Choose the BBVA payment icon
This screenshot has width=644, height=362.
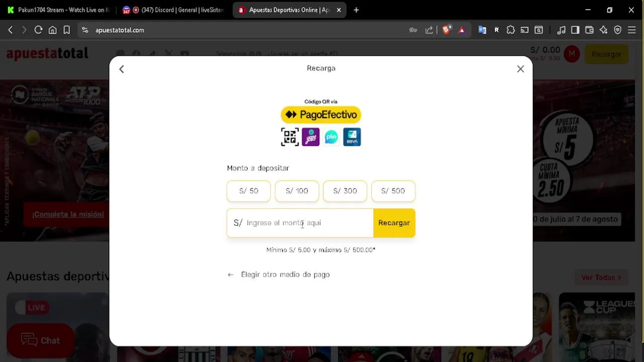point(352,137)
